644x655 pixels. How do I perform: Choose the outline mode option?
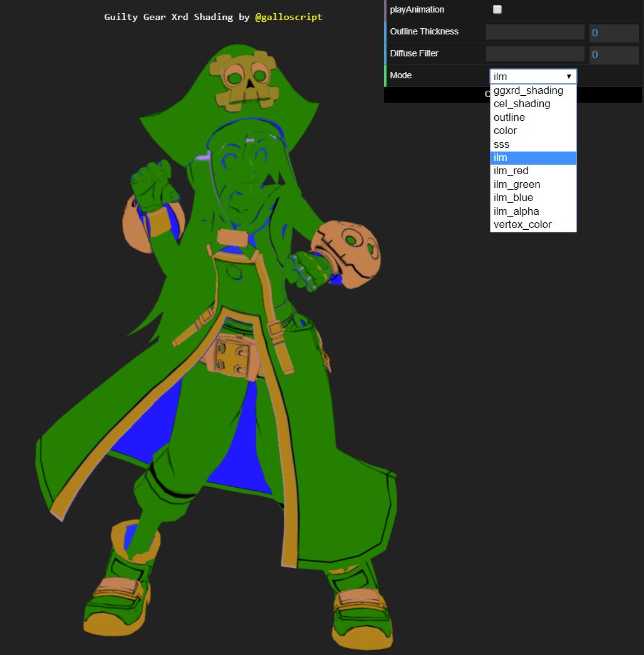(x=533, y=117)
